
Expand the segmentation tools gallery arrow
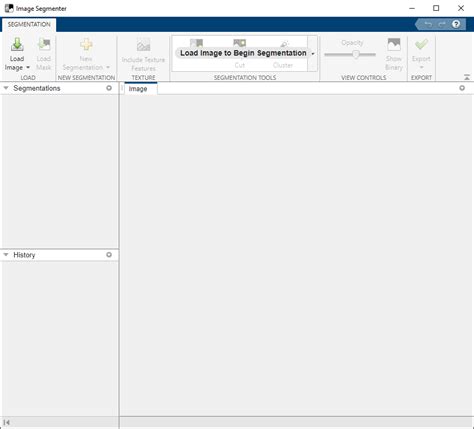(x=313, y=54)
